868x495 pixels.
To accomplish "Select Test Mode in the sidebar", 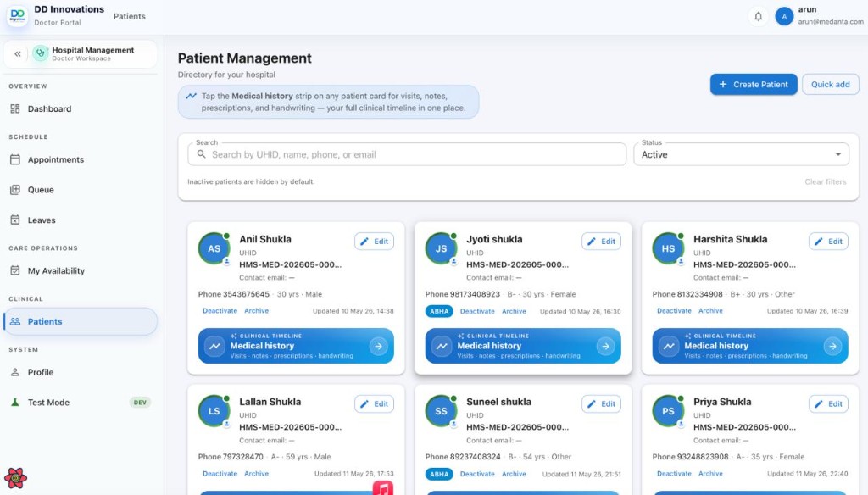I will click(81, 403).
